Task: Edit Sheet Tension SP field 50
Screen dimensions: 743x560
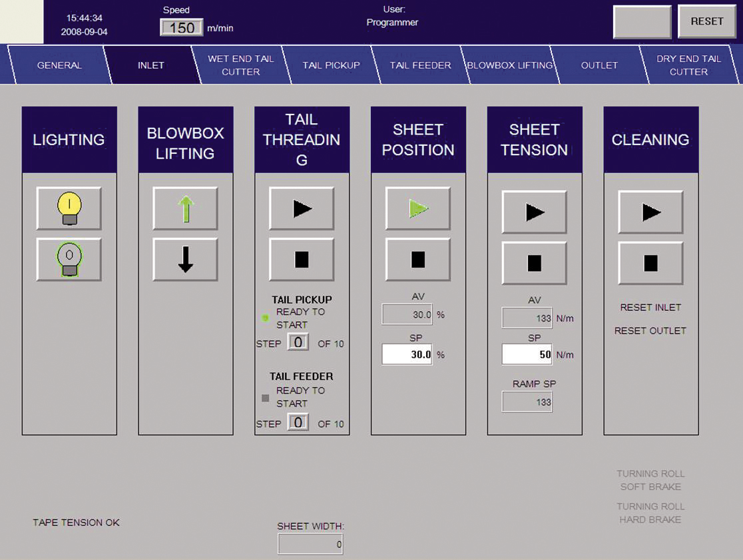Action: click(x=527, y=354)
